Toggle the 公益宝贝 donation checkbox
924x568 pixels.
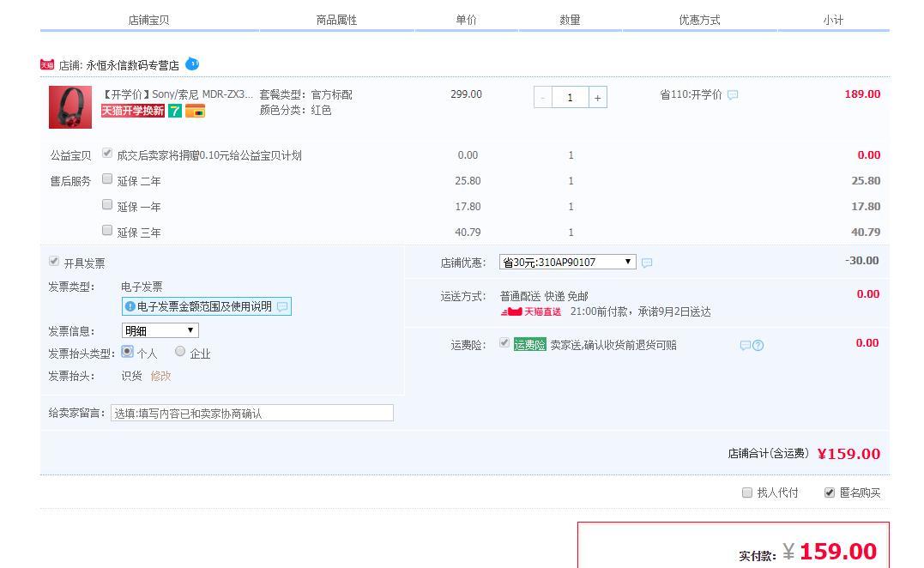point(106,154)
